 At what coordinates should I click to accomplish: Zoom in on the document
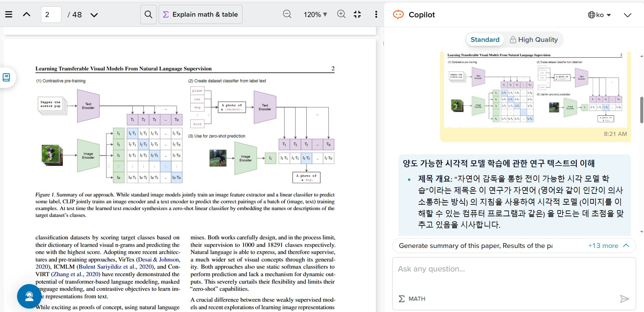(341, 14)
